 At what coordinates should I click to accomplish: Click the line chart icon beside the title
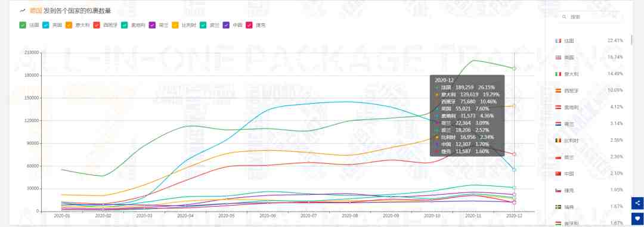pyautogui.click(x=23, y=11)
